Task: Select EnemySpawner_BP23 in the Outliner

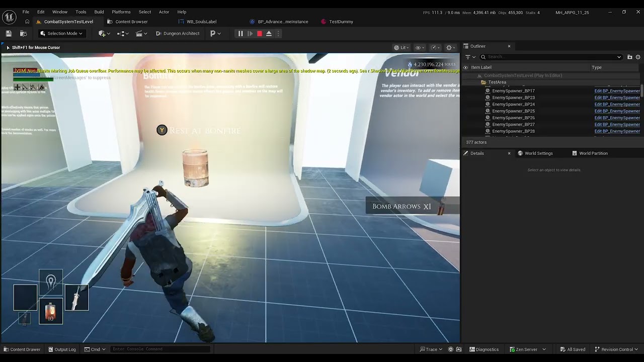Action: pos(513,98)
